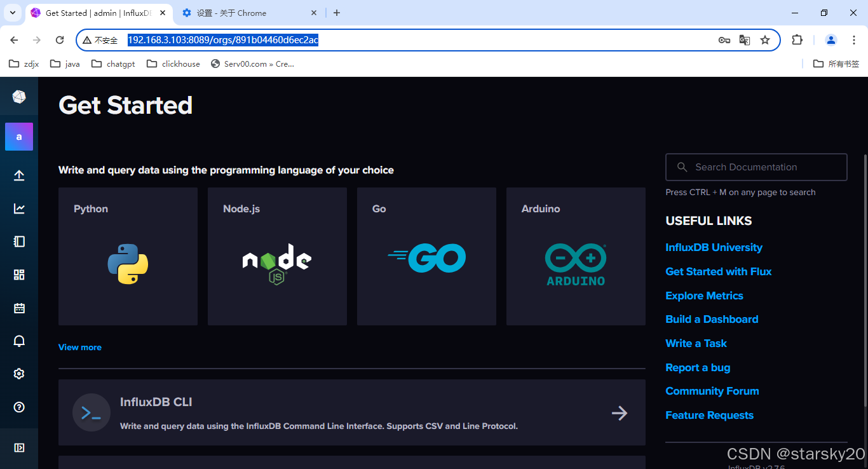Open the Dashboards grid icon

coord(19,274)
